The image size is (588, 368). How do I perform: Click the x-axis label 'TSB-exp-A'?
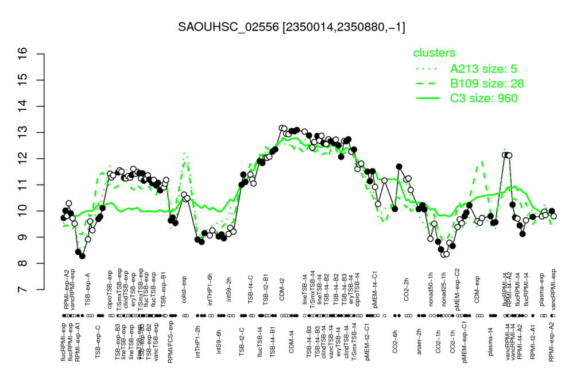88,289
